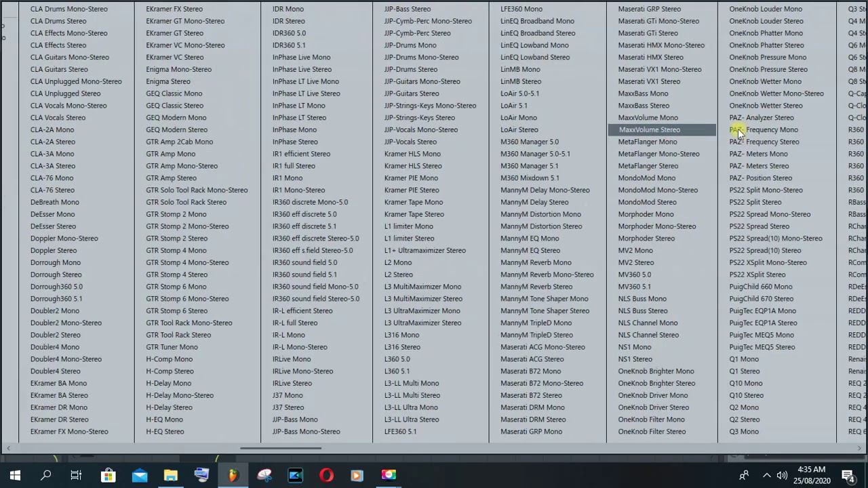The width and height of the screenshot is (868, 488).
Task: Pick Maserati VX1 Stereo
Action: (649, 81)
